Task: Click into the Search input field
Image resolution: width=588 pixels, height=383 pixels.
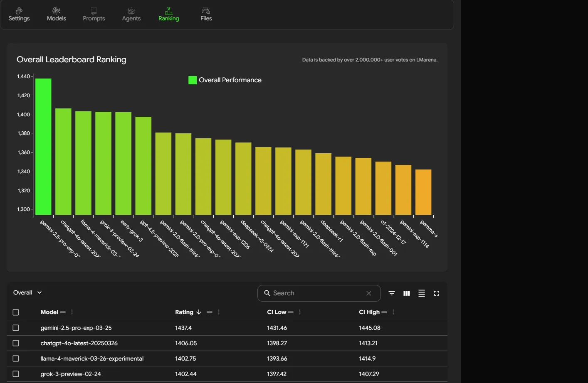Action: (316, 293)
